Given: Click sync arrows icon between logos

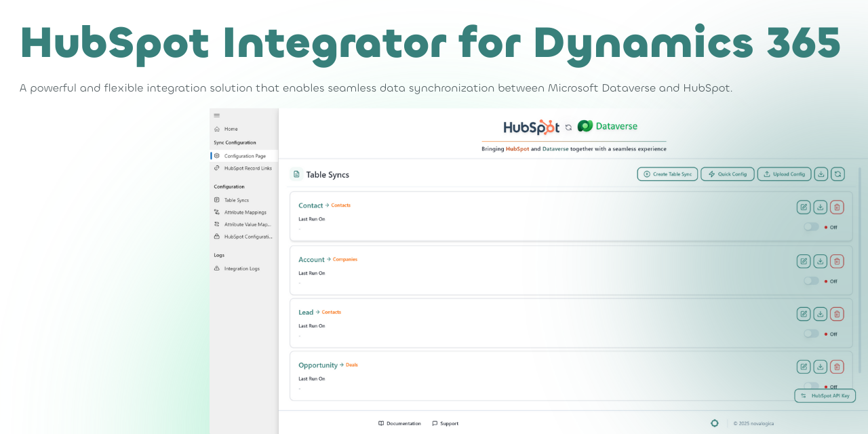Looking at the screenshot, I should click(568, 127).
